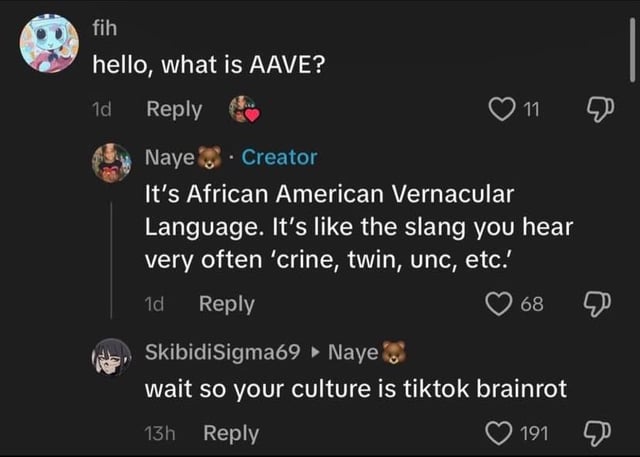Open the Naye mention after the reply arrow
This screenshot has width=640, height=457.
[x=367, y=353]
